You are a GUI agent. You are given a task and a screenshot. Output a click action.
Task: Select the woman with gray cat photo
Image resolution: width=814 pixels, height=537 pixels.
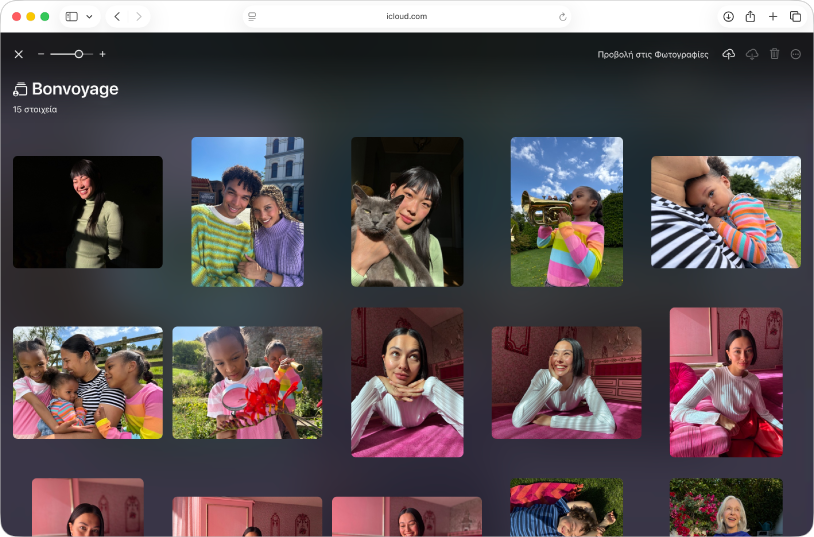407,212
